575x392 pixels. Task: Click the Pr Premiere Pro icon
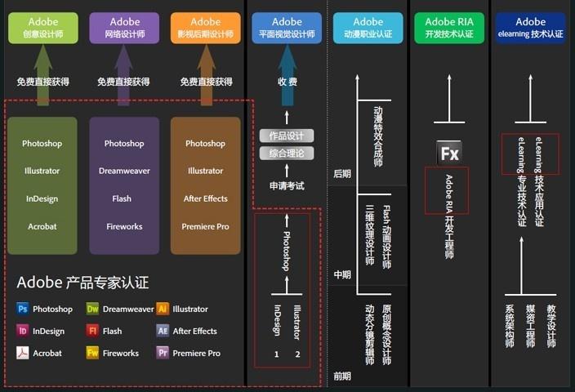click(x=163, y=353)
